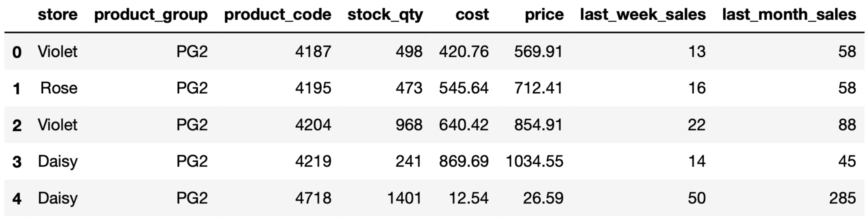Viewport: 868px width, 221px height.
Task: Select row index 3
Action: pos(17,162)
